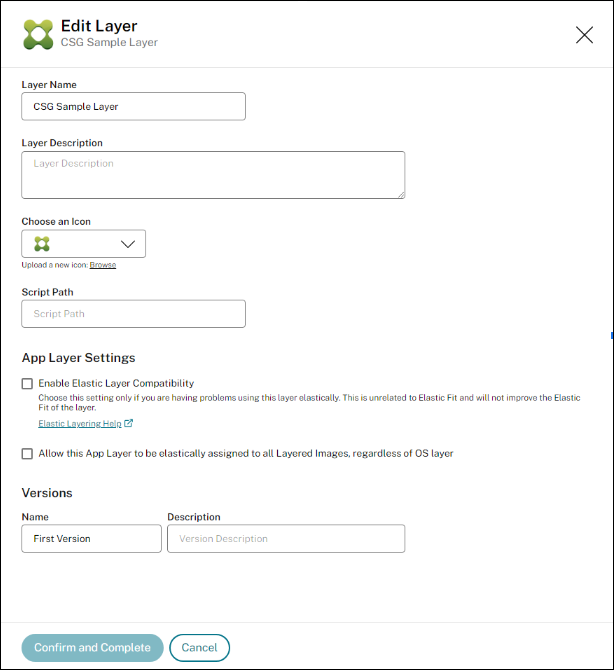The image size is (614, 670).
Task: Click the version Name field
Action: point(91,539)
